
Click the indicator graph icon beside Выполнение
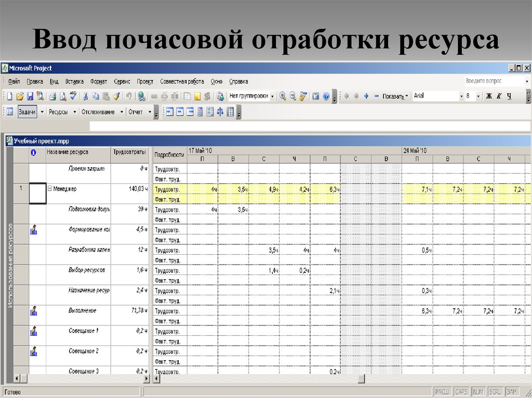coord(34,310)
